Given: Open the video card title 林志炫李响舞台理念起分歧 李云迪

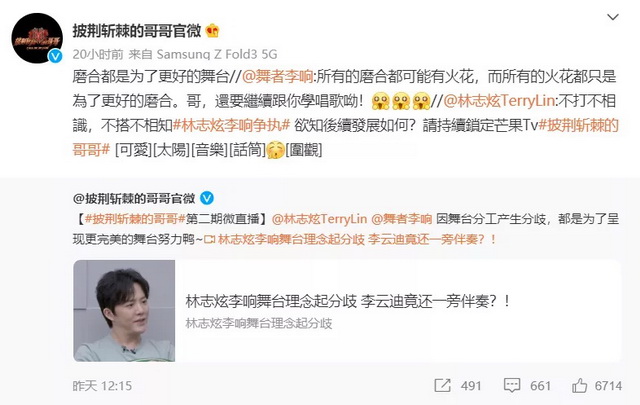Looking at the screenshot, I should [x=348, y=301].
